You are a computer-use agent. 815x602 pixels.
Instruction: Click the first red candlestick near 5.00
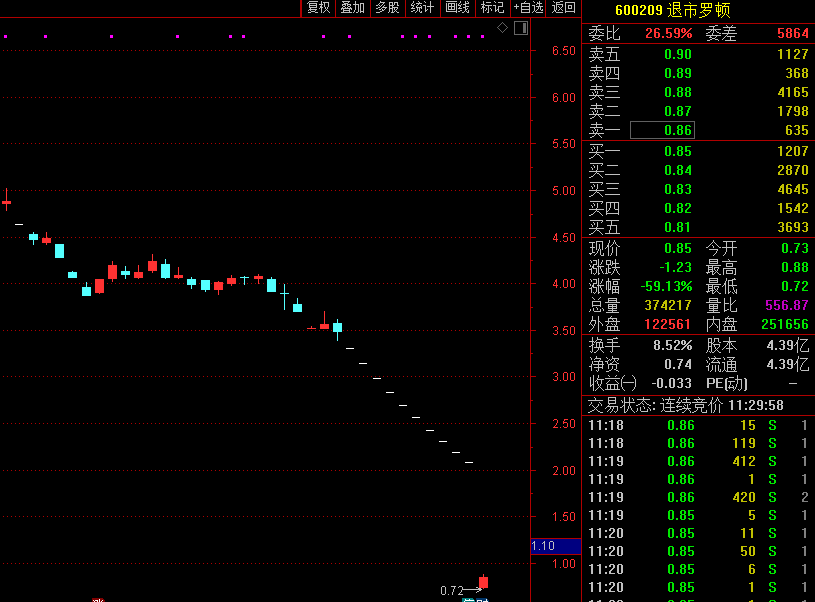[6, 200]
